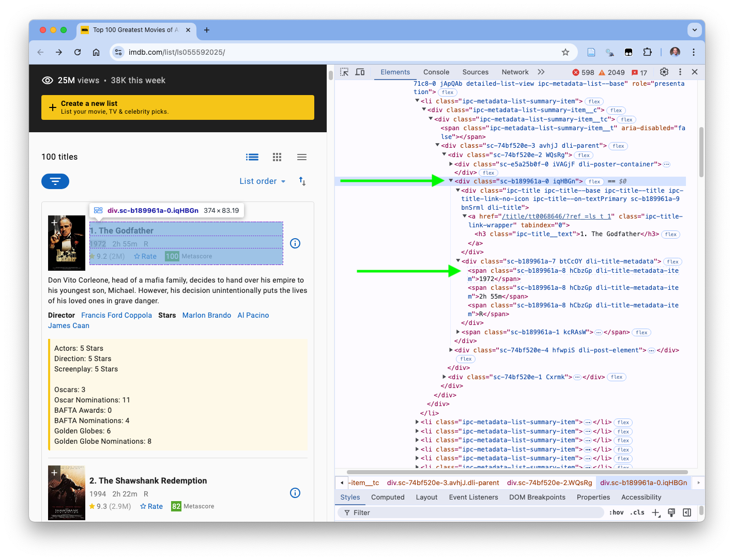Bookmark this page with the star icon
Viewport: 734px width, 560px height.
tap(565, 52)
